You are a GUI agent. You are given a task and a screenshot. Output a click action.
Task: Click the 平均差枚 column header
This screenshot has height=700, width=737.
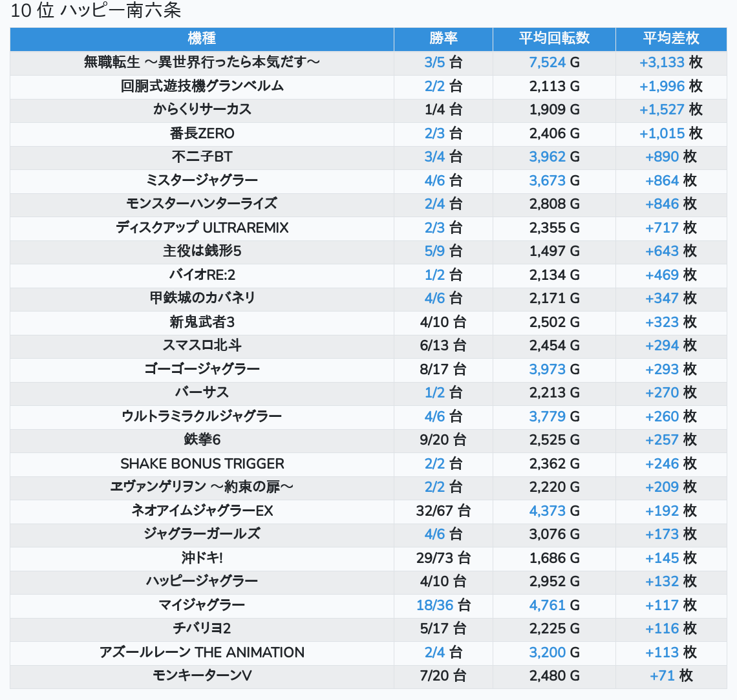[671, 39]
